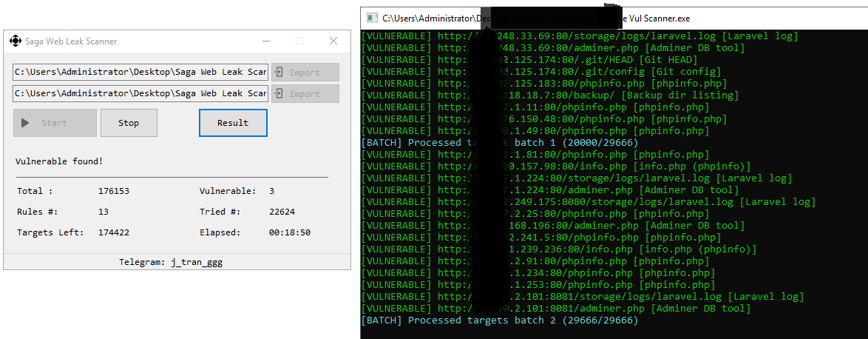
Task: Click console line '2.241.5:80/phpinfo.php'
Action: point(541,238)
